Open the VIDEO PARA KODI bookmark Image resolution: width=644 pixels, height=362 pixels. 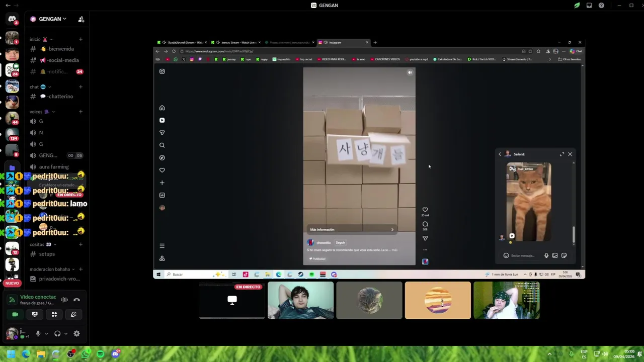331,59
